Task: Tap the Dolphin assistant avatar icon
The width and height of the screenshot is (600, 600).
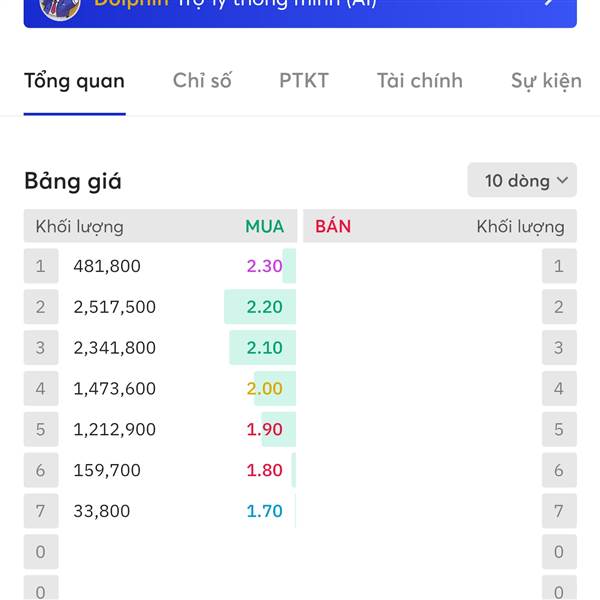Action: coord(60,8)
